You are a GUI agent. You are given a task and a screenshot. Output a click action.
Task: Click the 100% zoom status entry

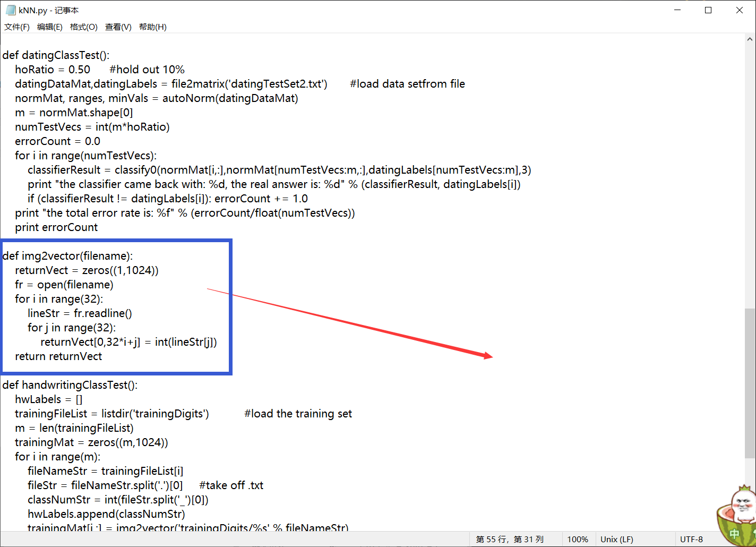[x=578, y=540]
